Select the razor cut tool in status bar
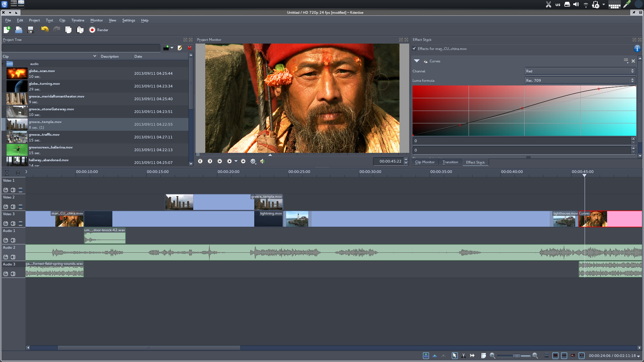 (463, 356)
